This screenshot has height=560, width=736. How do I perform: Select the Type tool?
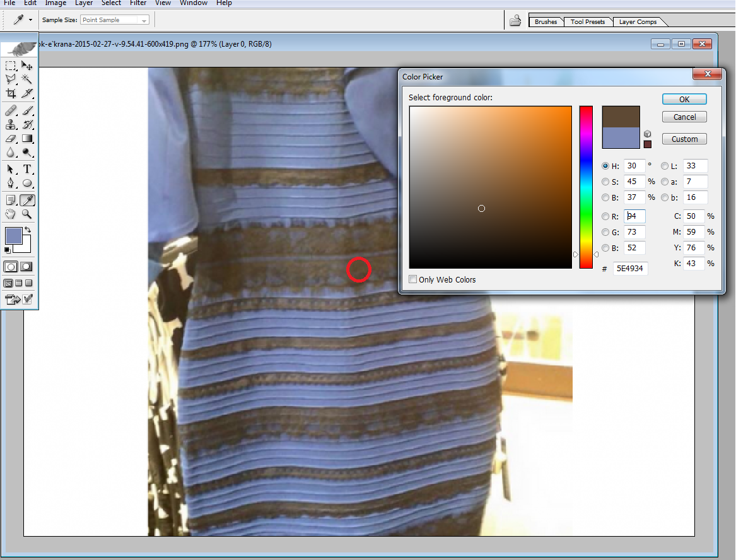(x=27, y=170)
